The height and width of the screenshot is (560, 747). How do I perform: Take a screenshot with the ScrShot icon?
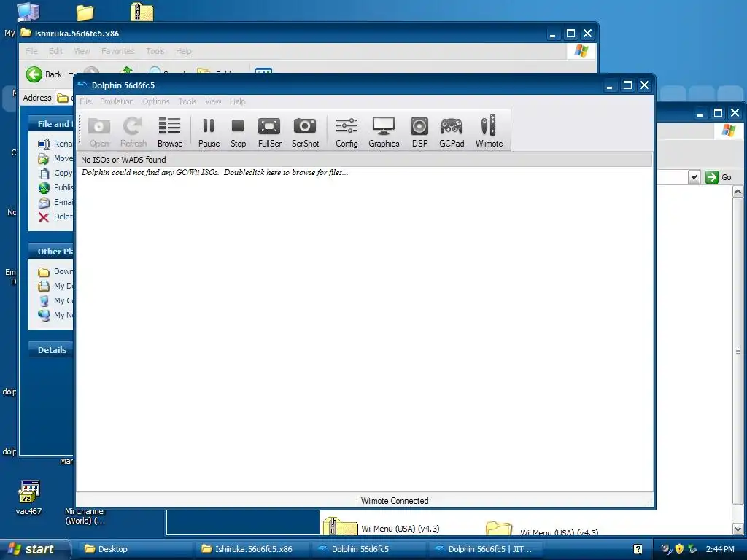point(305,133)
